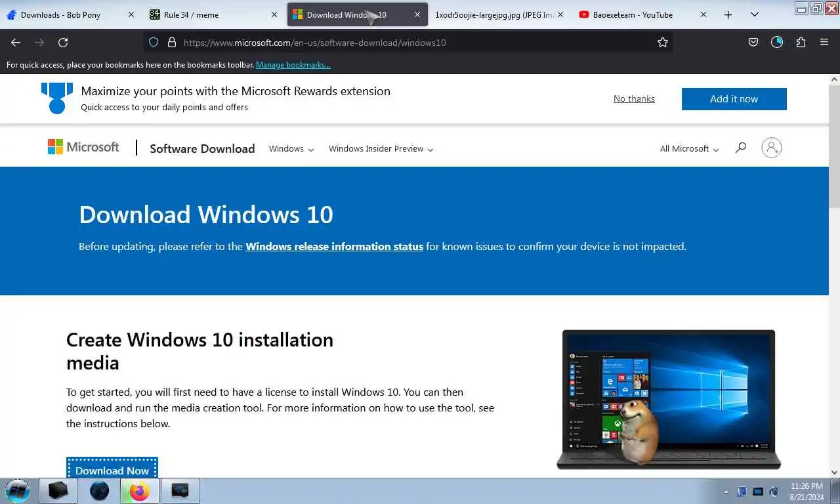This screenshot has width=840, height=504.
Task: Open the Pocket save icon
Action: (753, 42)
